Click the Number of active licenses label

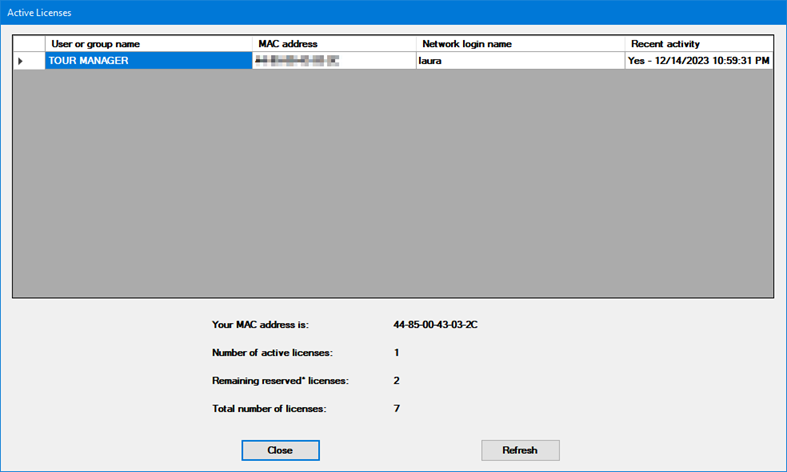pyautogui.click(x=272, y=352)
